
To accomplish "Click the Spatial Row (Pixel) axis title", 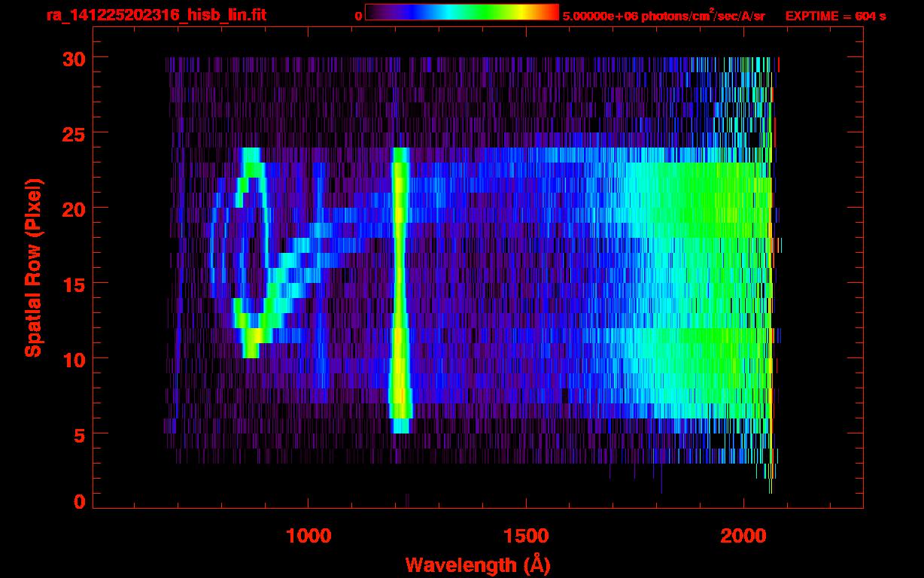I will coord(34,268).
